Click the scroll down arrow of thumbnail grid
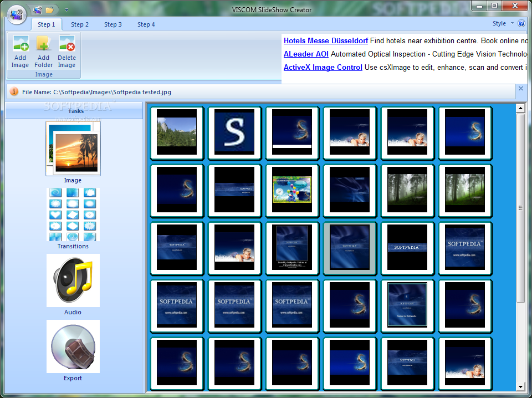 520,386
